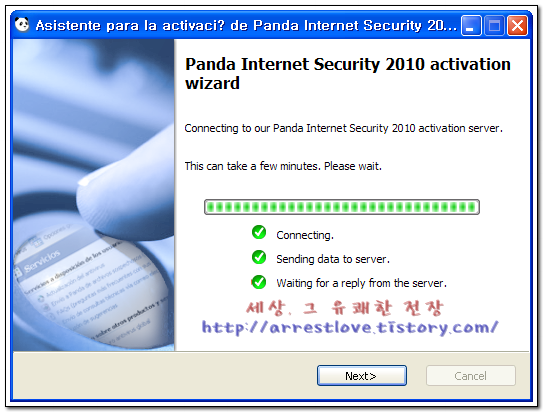Click the red Korean watermark text
This screenshot has width=543, height=412.
click(345, 308)
